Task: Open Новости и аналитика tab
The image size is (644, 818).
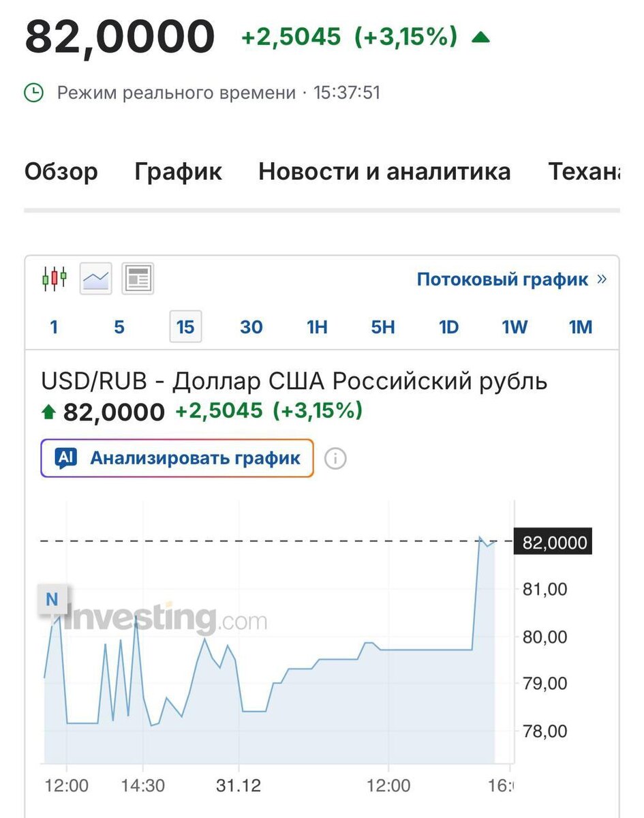Action: tap(384, 171)
